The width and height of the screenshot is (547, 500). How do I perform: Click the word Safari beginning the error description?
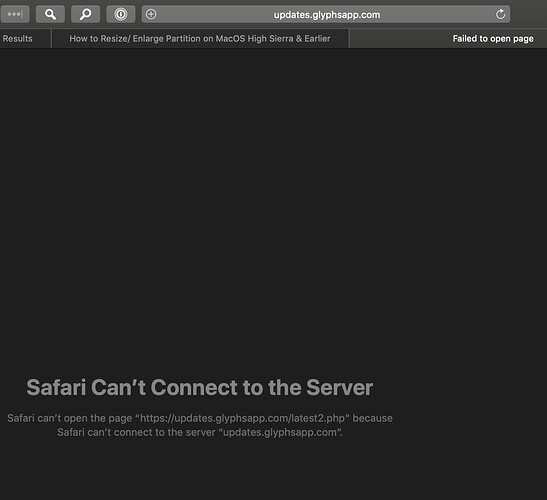[x=21, y=418]
